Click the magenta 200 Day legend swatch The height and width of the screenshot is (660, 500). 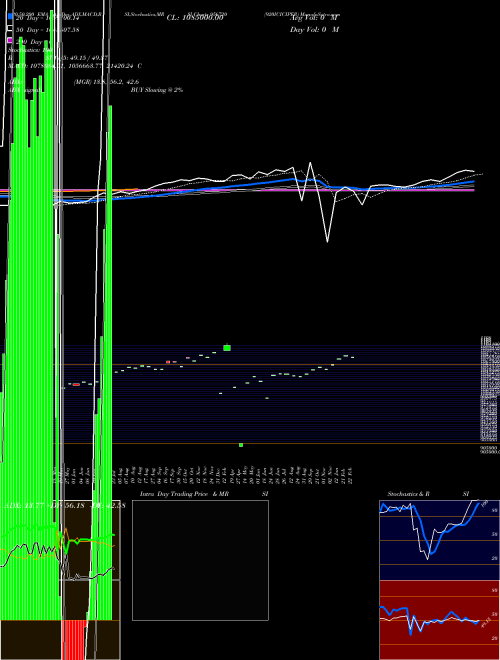11,40
